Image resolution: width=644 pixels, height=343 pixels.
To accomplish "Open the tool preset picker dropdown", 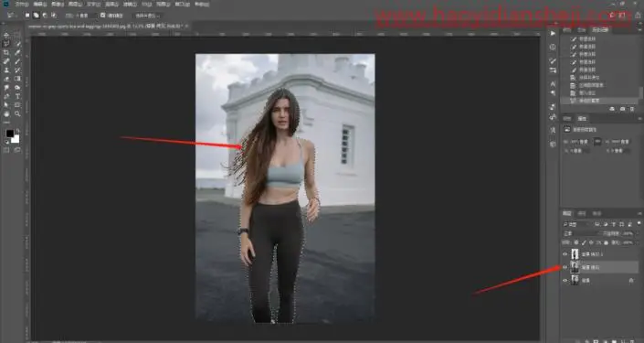I will click(11, 16).
